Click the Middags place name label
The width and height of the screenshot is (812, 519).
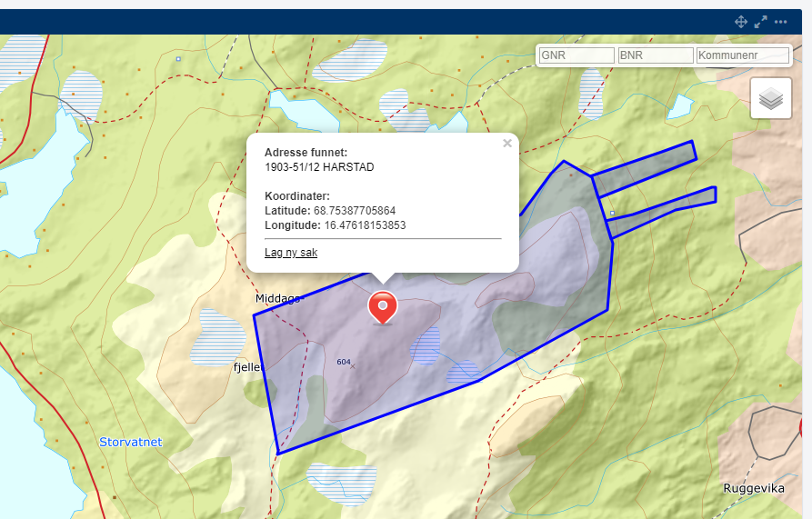[x=276, y=298]
